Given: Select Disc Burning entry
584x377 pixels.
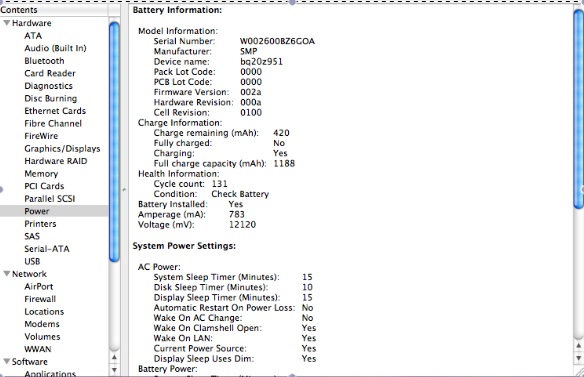Looking at the screenshot, I should tap(51, 98).
